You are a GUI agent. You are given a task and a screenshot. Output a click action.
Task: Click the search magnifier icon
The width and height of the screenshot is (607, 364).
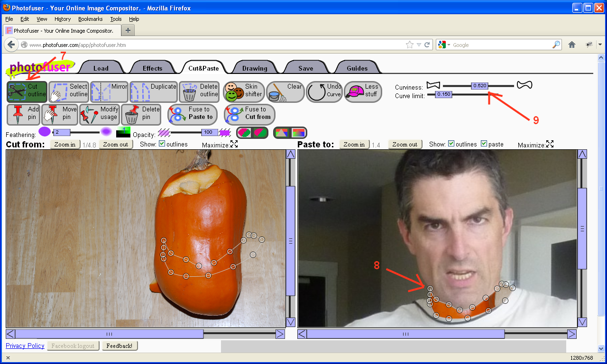pos(556,45)
